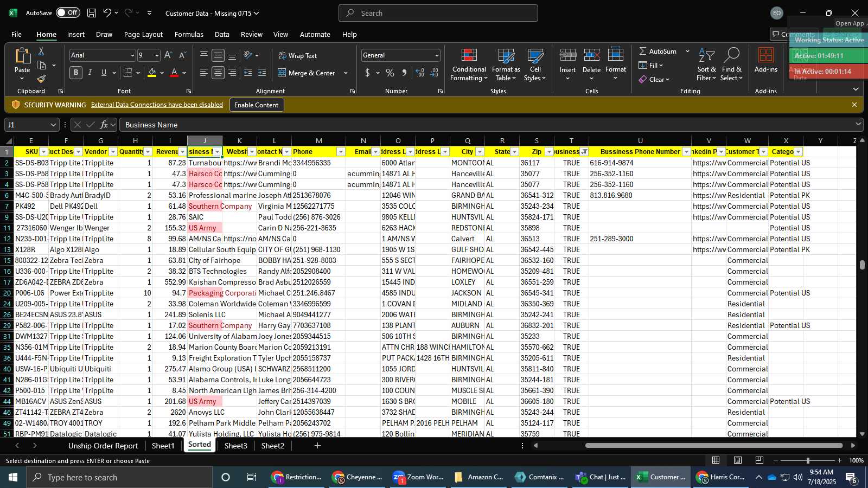
Task: Toggle Wrap Text
Action: click(298, 55)
